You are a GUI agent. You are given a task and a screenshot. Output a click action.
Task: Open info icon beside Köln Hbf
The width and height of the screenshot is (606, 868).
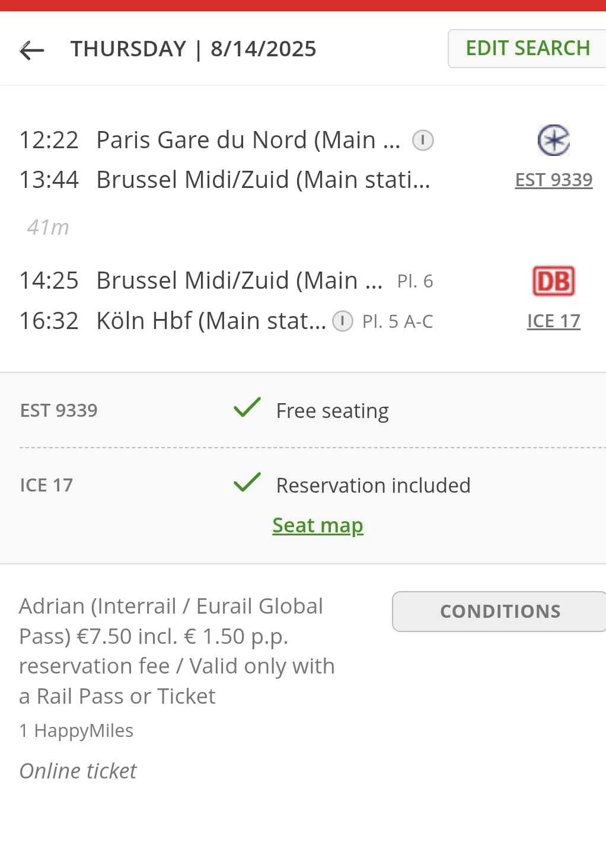(342, 321)
